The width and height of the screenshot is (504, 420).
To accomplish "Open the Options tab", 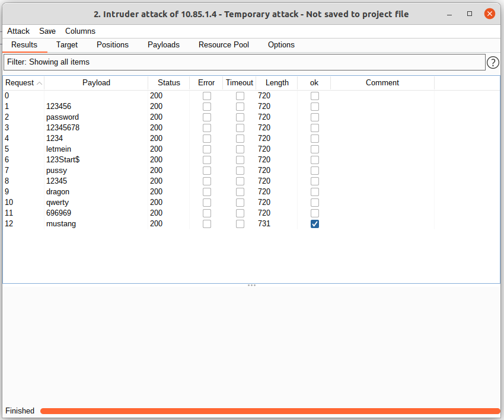I will click(x=281, y=45).
